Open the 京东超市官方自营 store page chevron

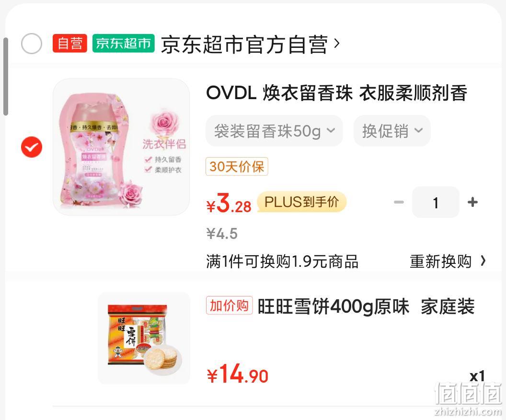pos(336,43)
